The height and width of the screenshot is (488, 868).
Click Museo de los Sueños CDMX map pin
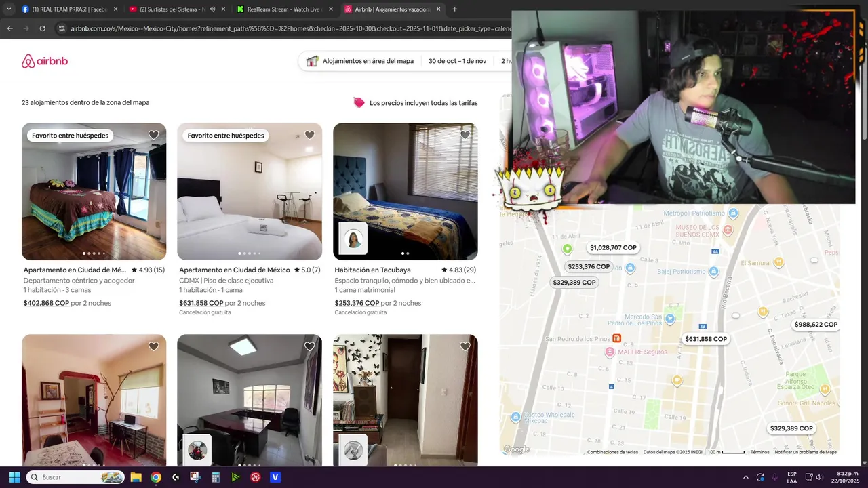tap(728, 230)
